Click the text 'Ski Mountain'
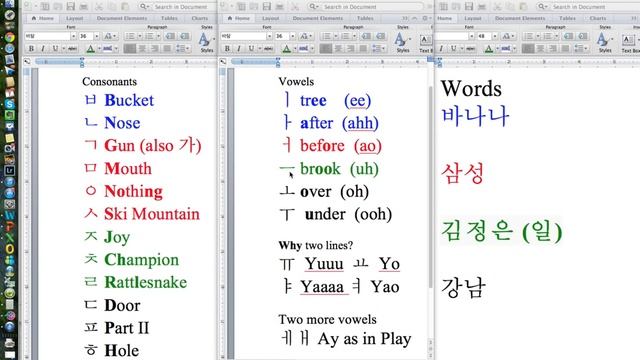 (152, 214)
